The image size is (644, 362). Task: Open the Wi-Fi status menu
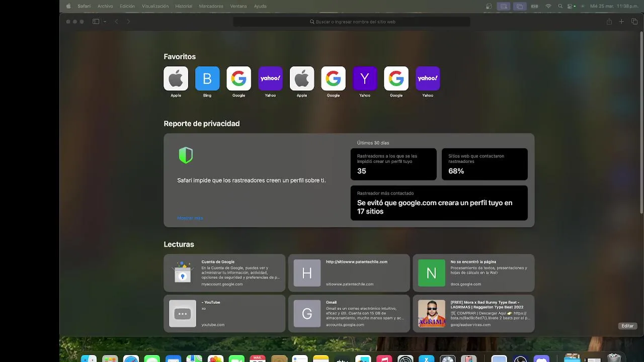click(x=548, y=6)
